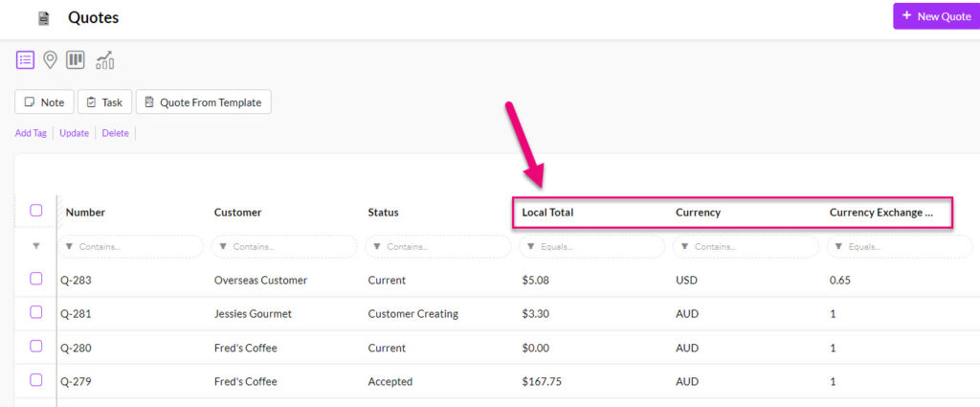This screenshot has width=980, height=407.
Task: Click the Note button
Action: tap(44, 102)
